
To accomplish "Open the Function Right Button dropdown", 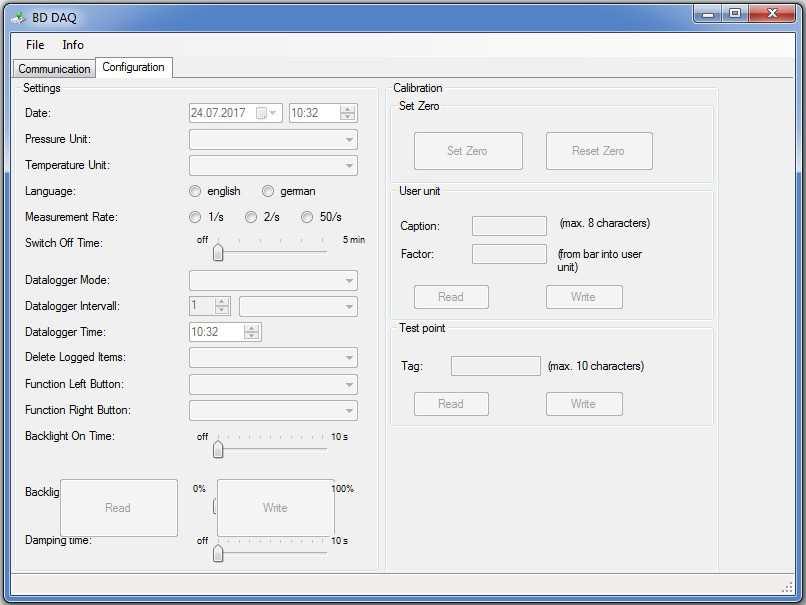I will click(x=273, y=411).
